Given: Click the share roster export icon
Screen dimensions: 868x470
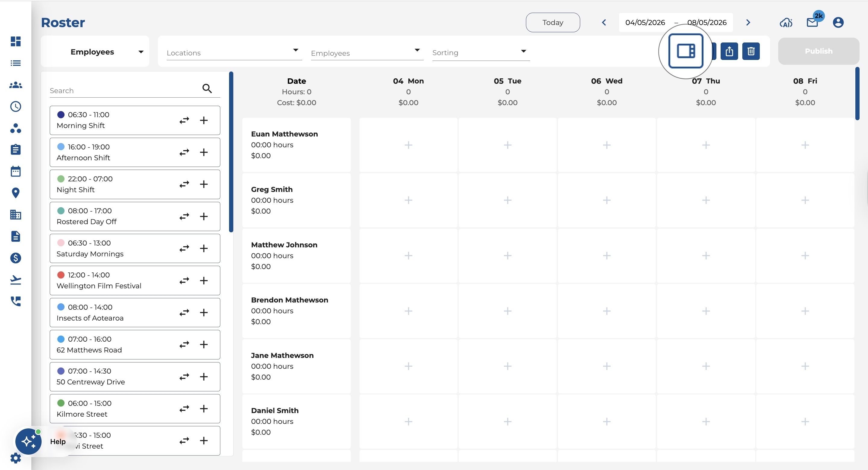Looking at the screenshot, I should click(729, 51).
